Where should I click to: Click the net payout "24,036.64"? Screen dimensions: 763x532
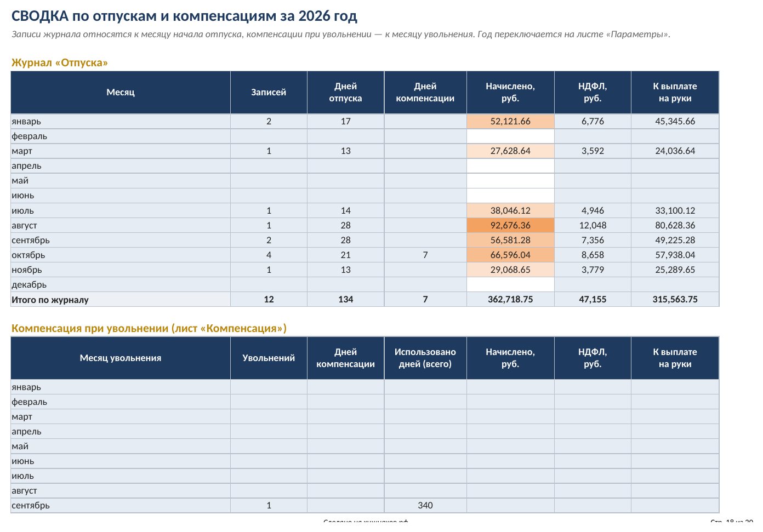point(675,151)
